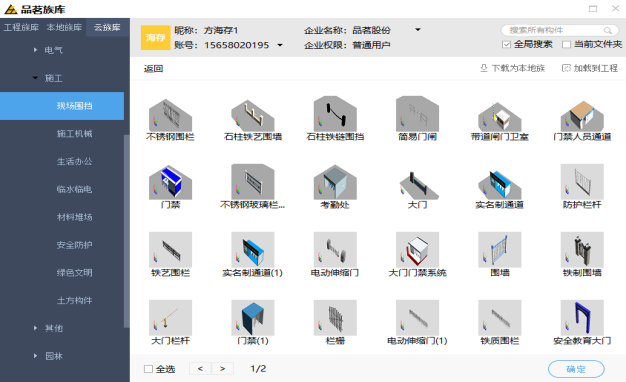626x382 pixels.
Task: Toggle the 全局搜索 checkbox
Action: 506,44
